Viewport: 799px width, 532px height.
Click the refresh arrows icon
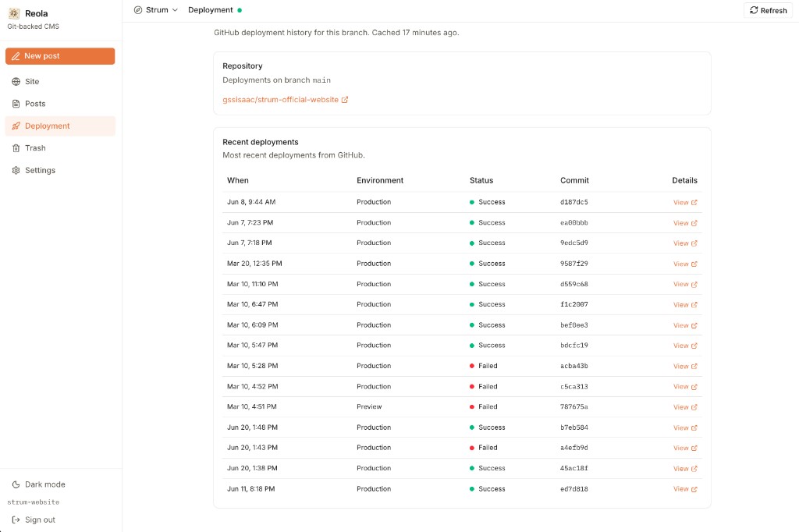[x=755, y=10]
